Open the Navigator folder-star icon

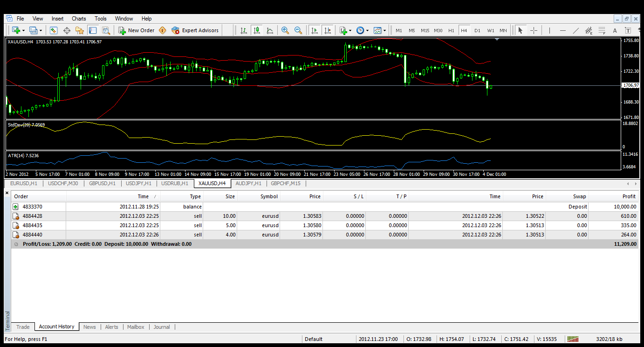[80, 30]
